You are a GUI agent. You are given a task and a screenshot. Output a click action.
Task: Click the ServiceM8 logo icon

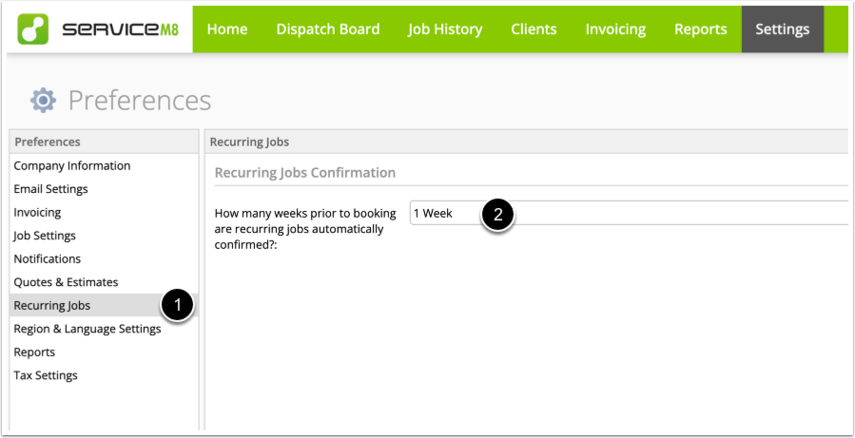(33, 29)
